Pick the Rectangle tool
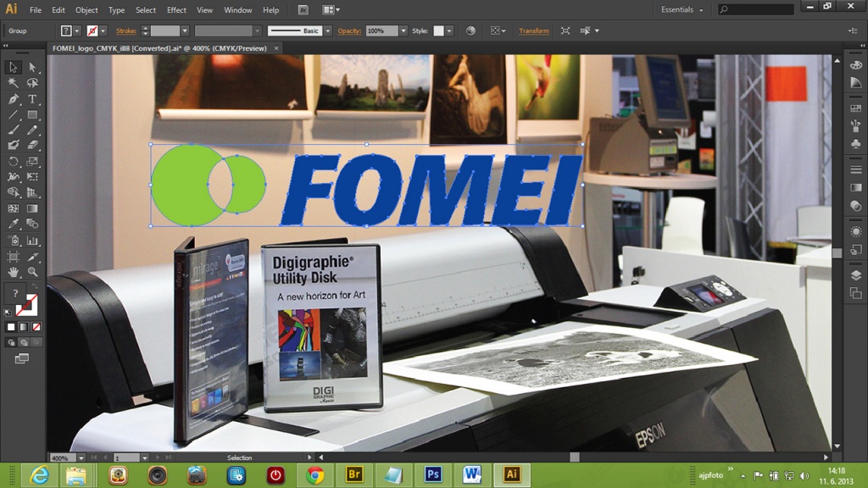The width and height of the screenshot is (868, 488). click(x=32, y=114)
